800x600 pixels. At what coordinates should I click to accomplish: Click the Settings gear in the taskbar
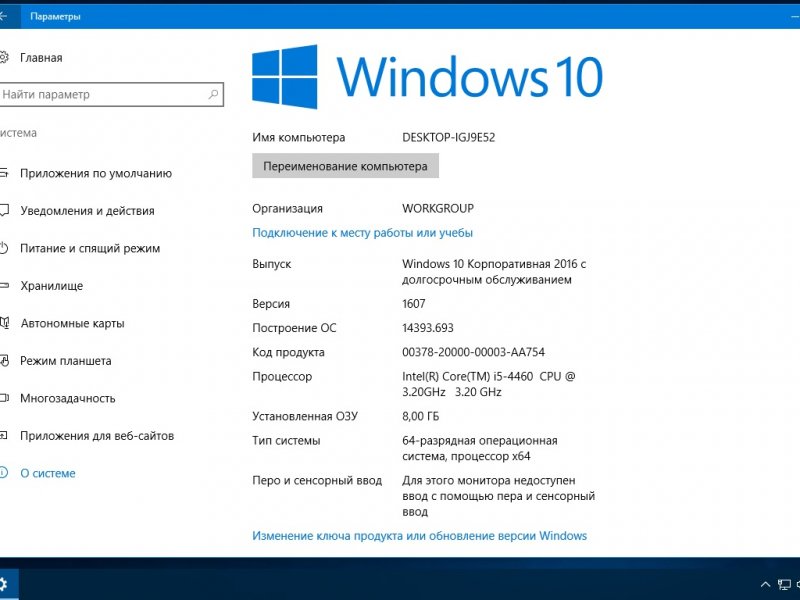pyautogui.click(x=4, y=585)
